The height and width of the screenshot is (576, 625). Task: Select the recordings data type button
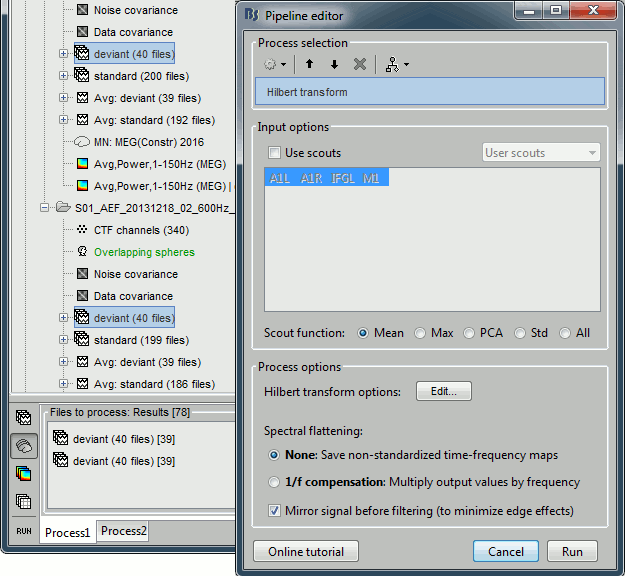[x=23, y=418]
